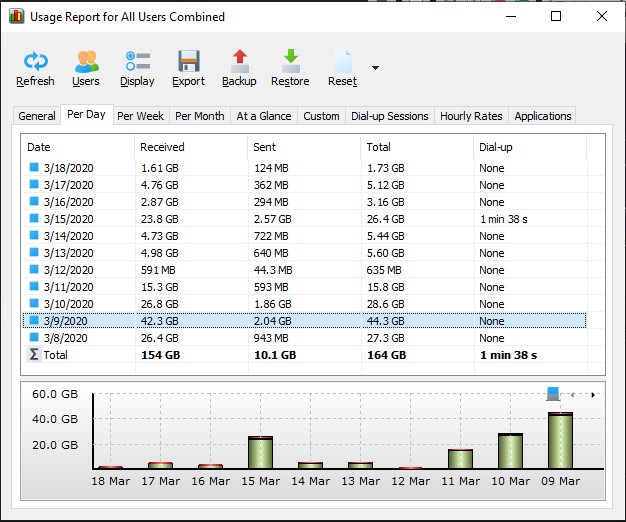Sort by the Date column header
Screen dimensions: 626x522
(78, 147)
